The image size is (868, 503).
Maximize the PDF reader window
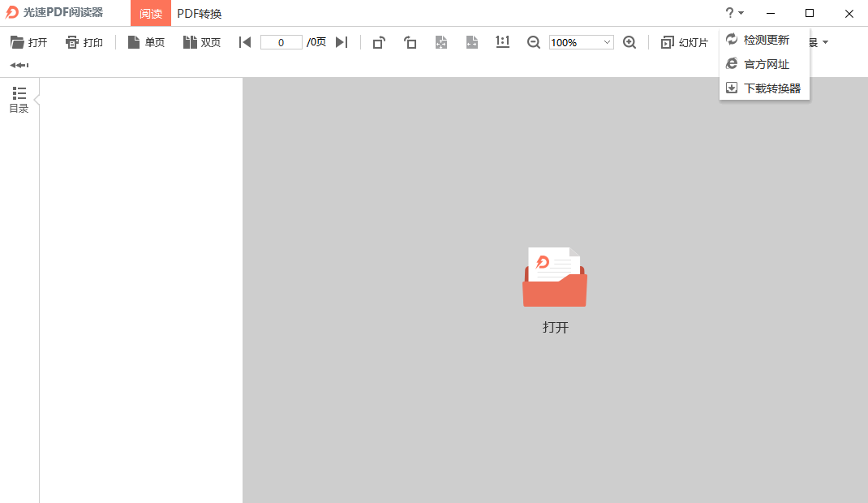[810, 13]
